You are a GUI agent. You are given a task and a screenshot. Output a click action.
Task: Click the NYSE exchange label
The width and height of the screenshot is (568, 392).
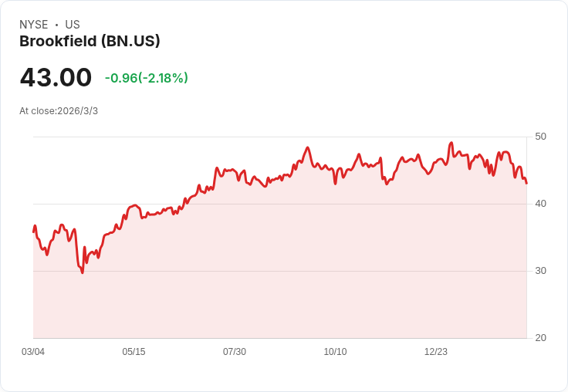coord(34,25)
